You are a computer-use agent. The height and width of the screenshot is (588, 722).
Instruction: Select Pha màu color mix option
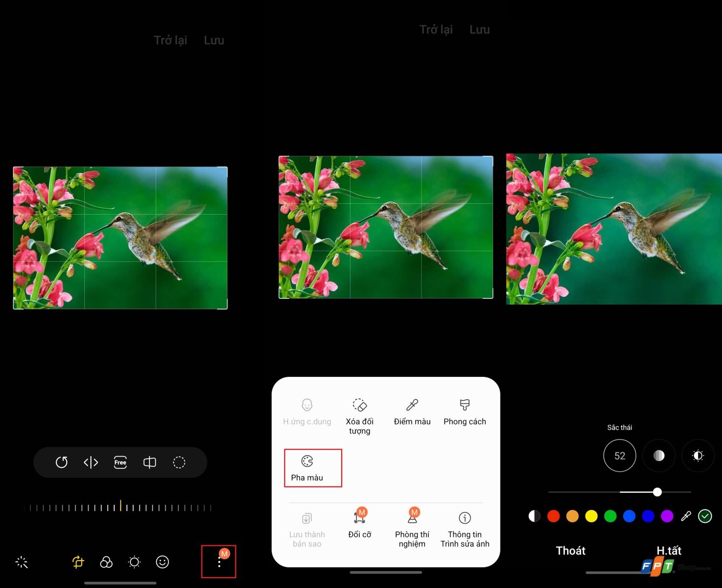(307, 468)
